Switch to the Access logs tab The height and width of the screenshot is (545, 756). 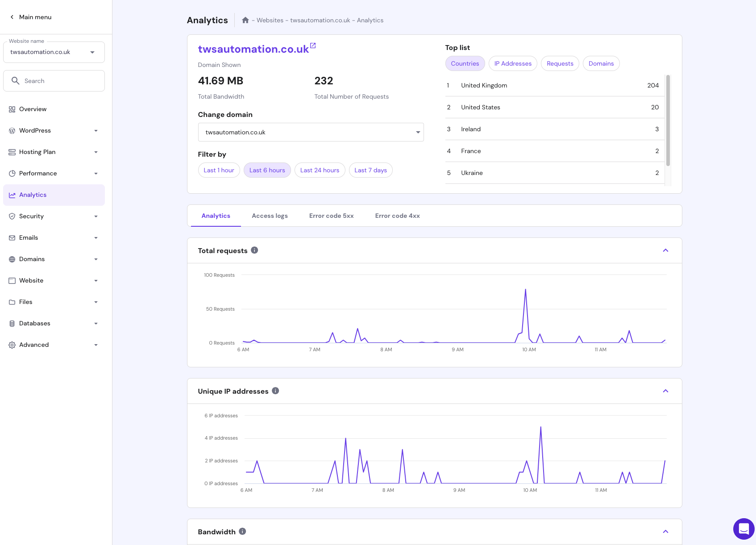pyautogui.click(x=270, y=216)
